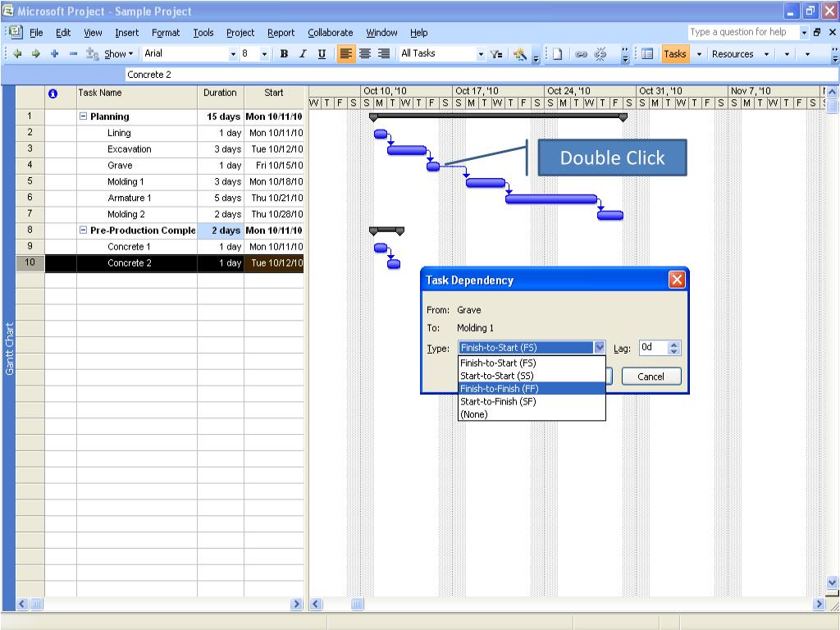This screenshot has height=630, width=840.
Task: Choose Finish-to-Finish (FF) dependency type
Action: pos(532,388)
